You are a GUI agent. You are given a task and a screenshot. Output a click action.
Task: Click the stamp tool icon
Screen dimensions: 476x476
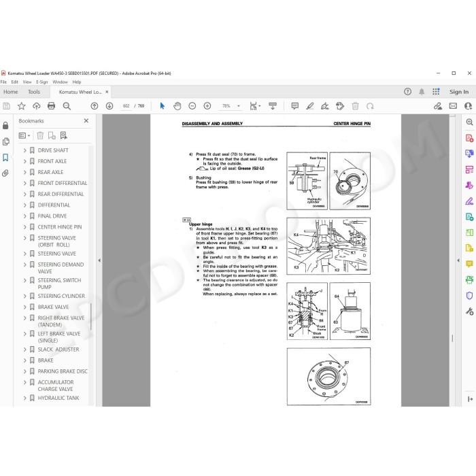pyautogui.click(x=340, y=106)
